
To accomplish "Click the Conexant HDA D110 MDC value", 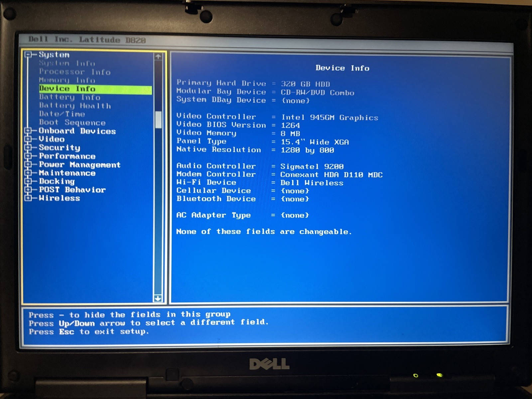I will click(332, 175).
